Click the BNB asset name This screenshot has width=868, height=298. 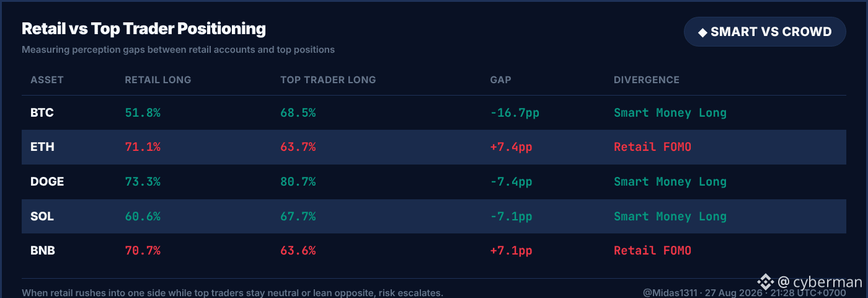coord(42,251)
